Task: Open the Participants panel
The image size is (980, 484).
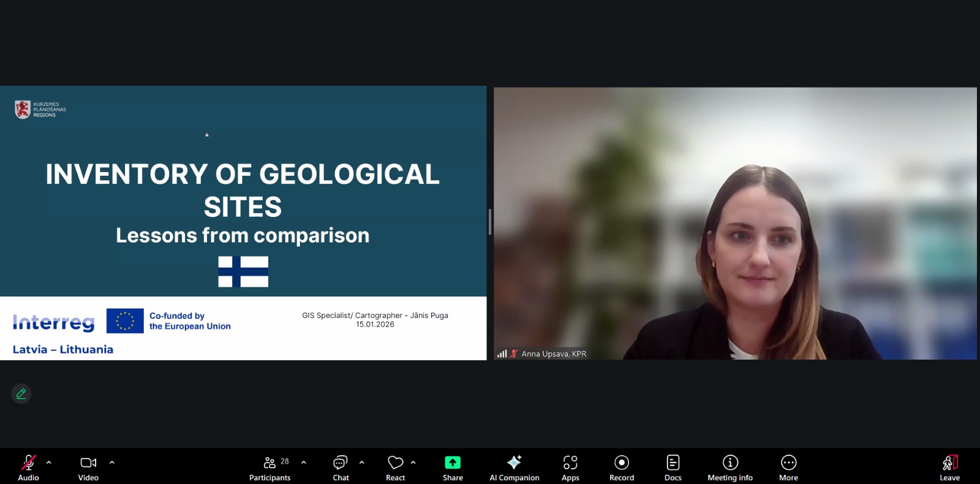Action: coord(269,467)
